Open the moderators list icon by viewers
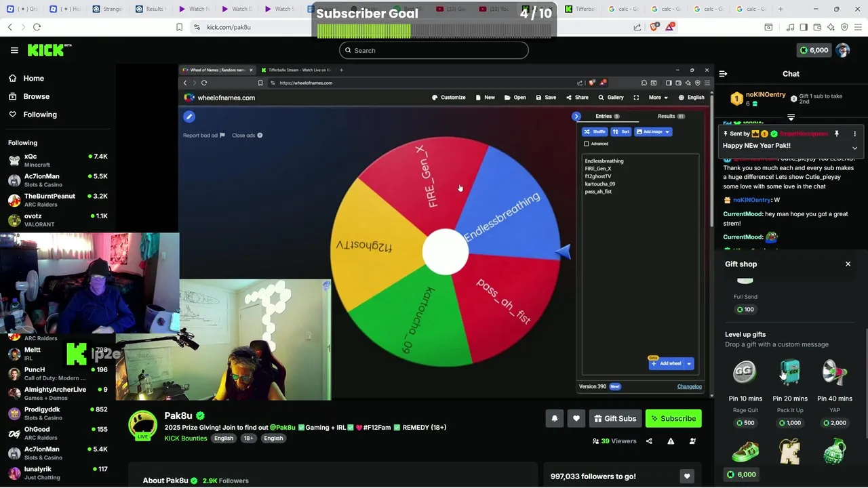Image resolution: width=868 pixels, height=488 pixels. 692,441
